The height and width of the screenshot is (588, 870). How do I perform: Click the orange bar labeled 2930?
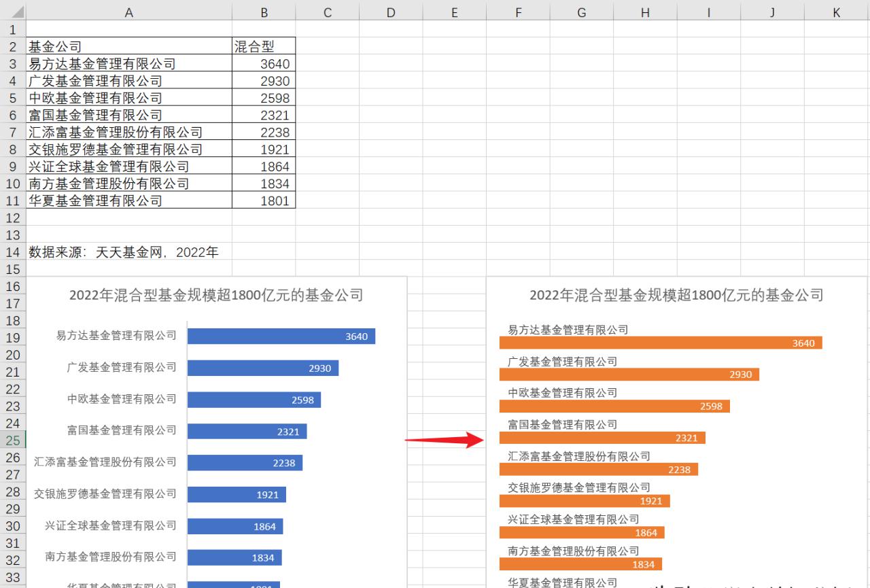(x=629, y=375)
